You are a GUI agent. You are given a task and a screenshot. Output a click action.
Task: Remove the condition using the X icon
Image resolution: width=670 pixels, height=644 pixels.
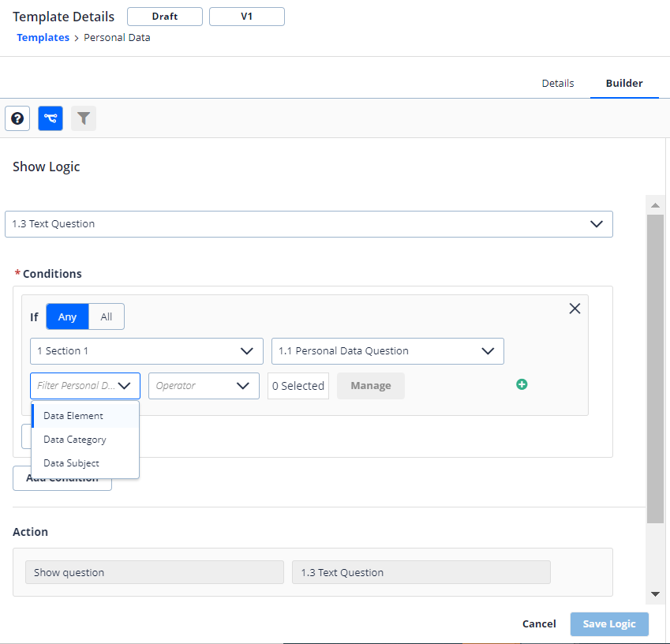[575, 308]
